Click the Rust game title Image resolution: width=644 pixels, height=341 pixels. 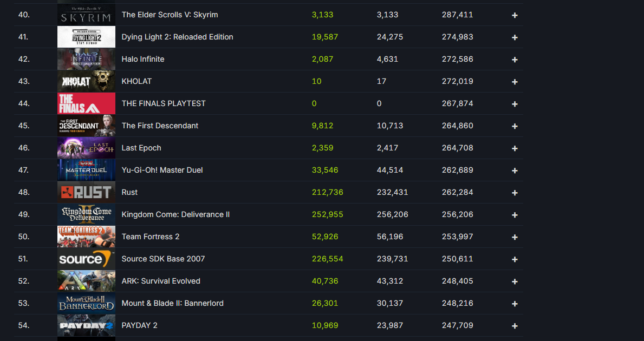129,192
